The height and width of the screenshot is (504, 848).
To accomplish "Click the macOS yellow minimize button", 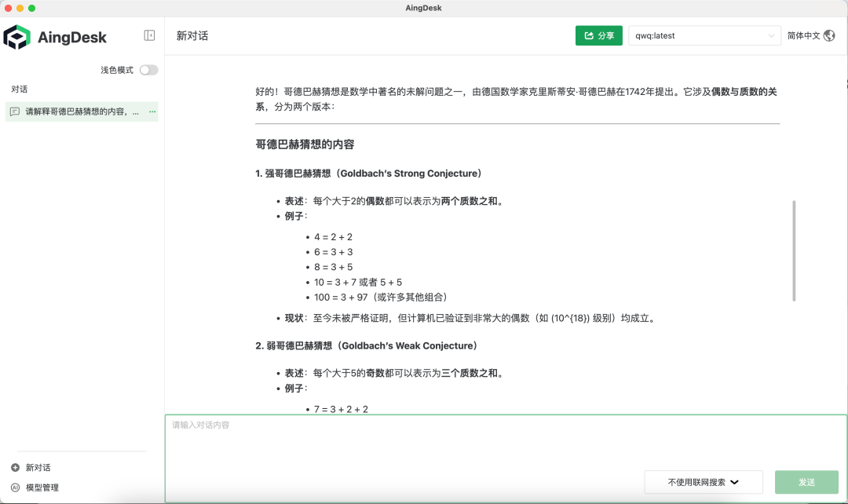I will point(20,8).
